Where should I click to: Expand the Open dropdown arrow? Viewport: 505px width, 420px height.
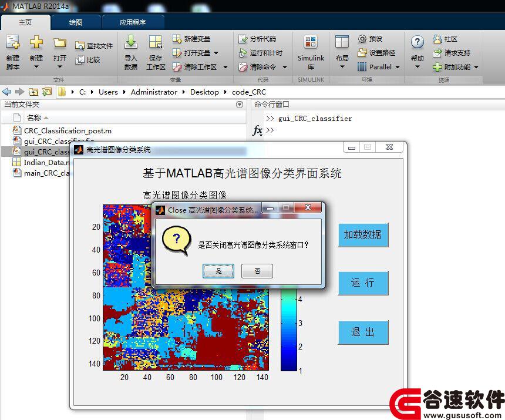(x=60, y=67)
